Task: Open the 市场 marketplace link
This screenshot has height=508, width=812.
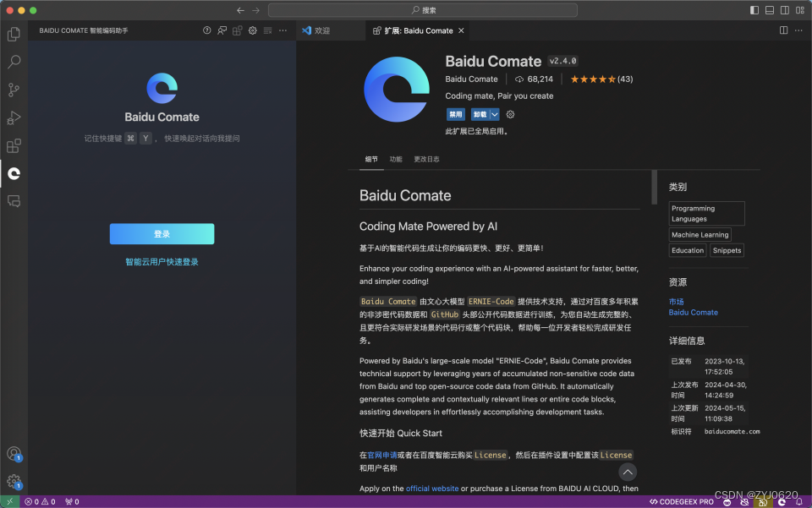Action: (677, 302)
